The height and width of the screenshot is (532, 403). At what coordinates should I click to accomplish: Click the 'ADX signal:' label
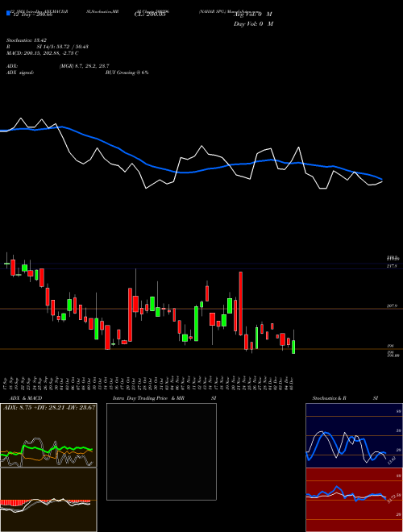pos(19,73)
